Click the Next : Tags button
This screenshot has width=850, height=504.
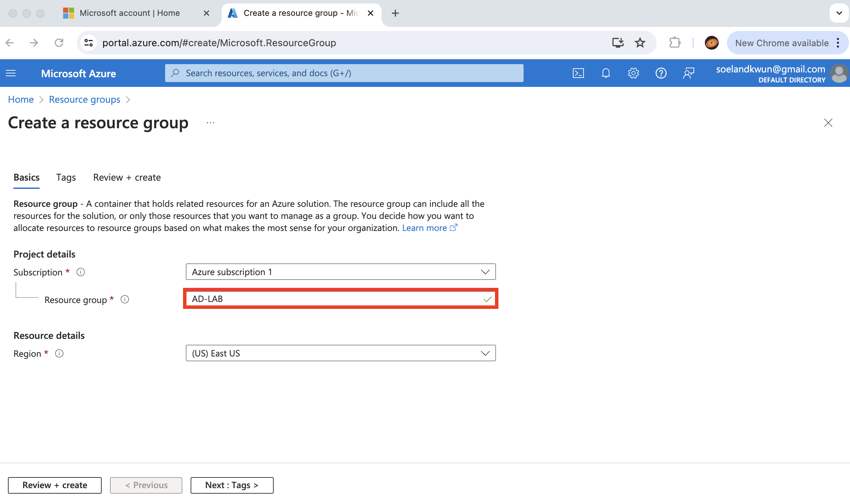click(x=232, y=485)
